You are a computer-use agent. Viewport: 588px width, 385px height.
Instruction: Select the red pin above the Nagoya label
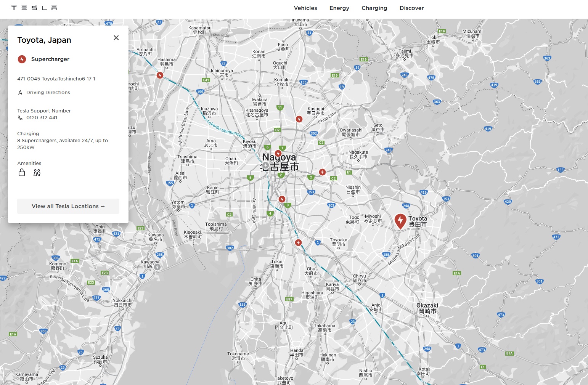coord(278,154)
